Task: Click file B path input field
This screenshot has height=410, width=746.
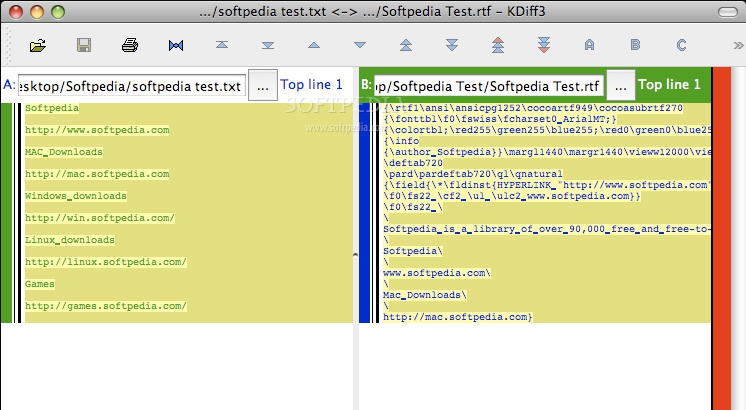Action: click(x=489, y=86)
